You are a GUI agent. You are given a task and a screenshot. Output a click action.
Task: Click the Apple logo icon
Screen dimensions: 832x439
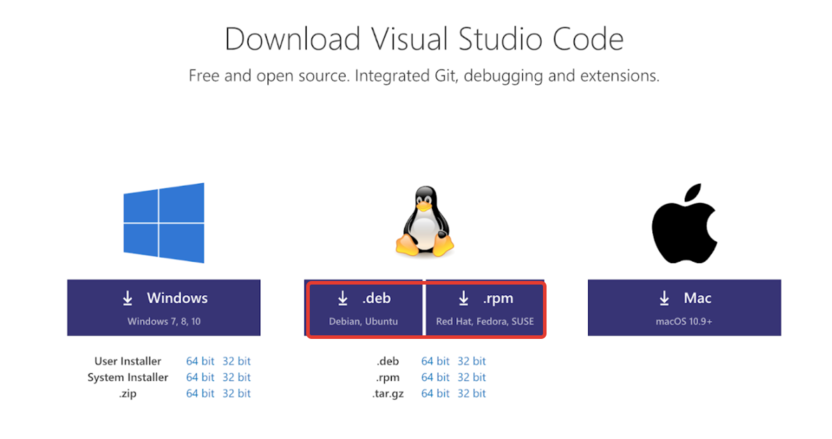[x=684, y=222]
